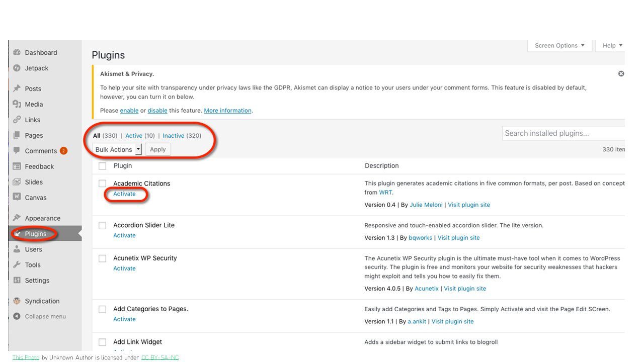Image resolution: width=644 pixels, height=362 pixels.
Task: Dismiss the Akismet & Privacy notice
Action: click(621, 73)
